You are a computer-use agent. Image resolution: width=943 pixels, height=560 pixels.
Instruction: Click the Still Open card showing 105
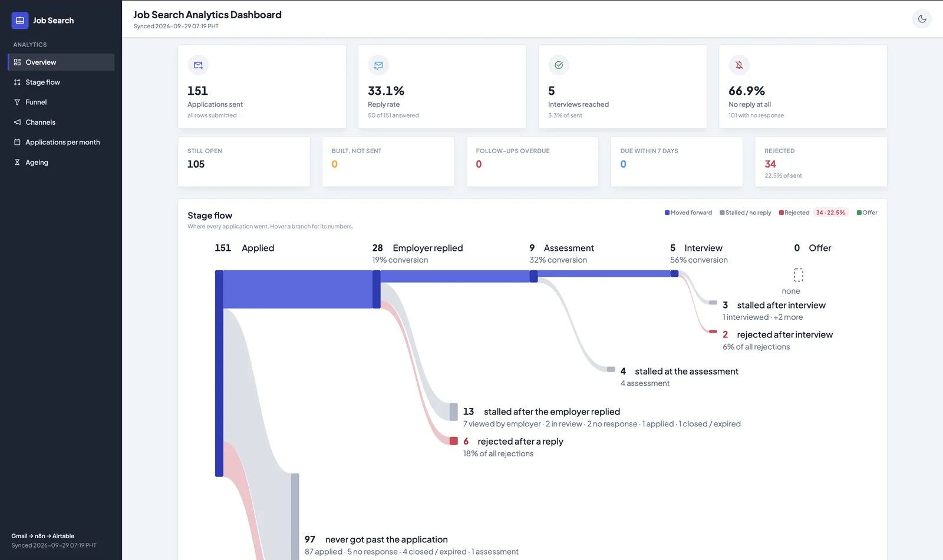(x=244, y=162)
